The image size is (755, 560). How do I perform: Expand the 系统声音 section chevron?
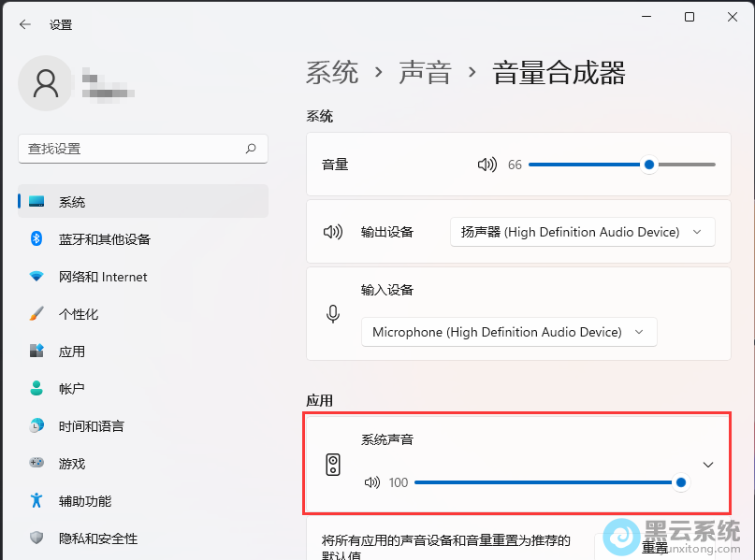tap(708, 465)
